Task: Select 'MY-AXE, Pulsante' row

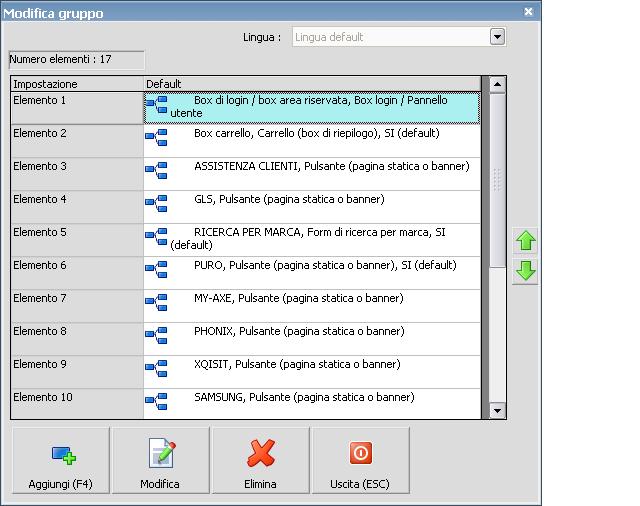Action: click(312, 306)
